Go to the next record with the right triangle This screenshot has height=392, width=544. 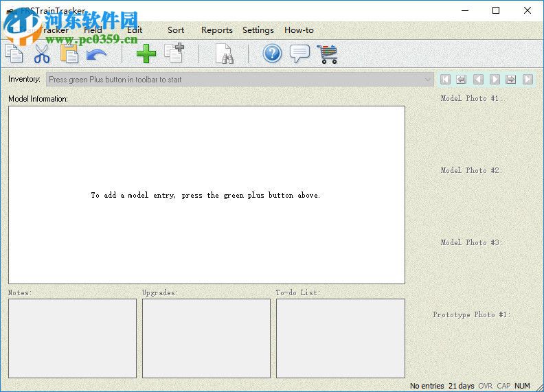tap(495, 80)
